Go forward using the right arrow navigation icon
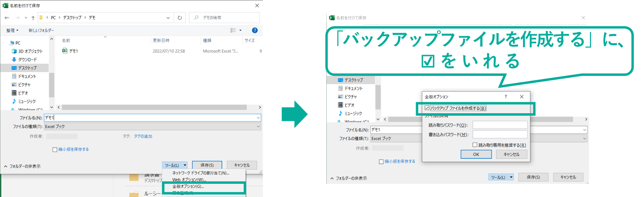The image size is (644, 197). [x=18, y=18]
